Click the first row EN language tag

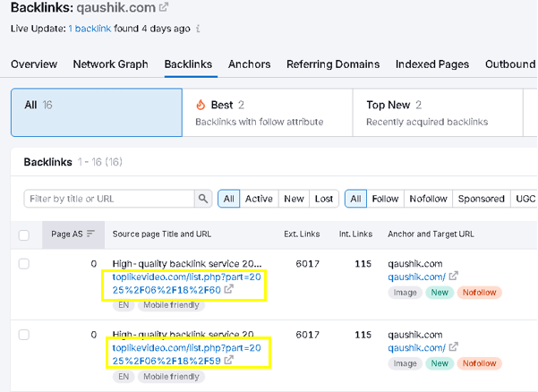click(x=124, y=305)
